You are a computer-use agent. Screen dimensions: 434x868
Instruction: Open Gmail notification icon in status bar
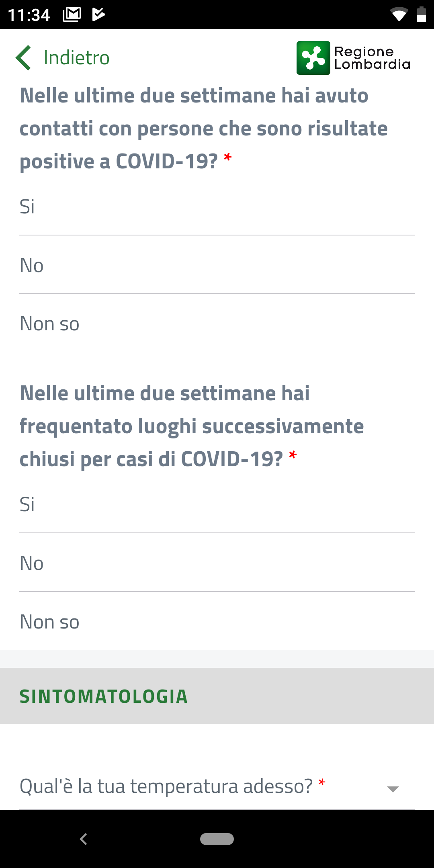click(x=72, y=14)
